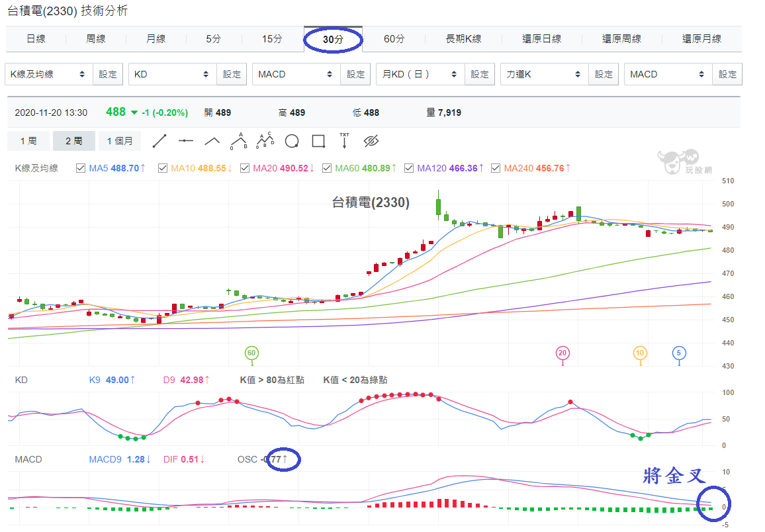Uncheck the MA5 moving average checkbox
Screen dimensions: 765x532
[81, 168]
